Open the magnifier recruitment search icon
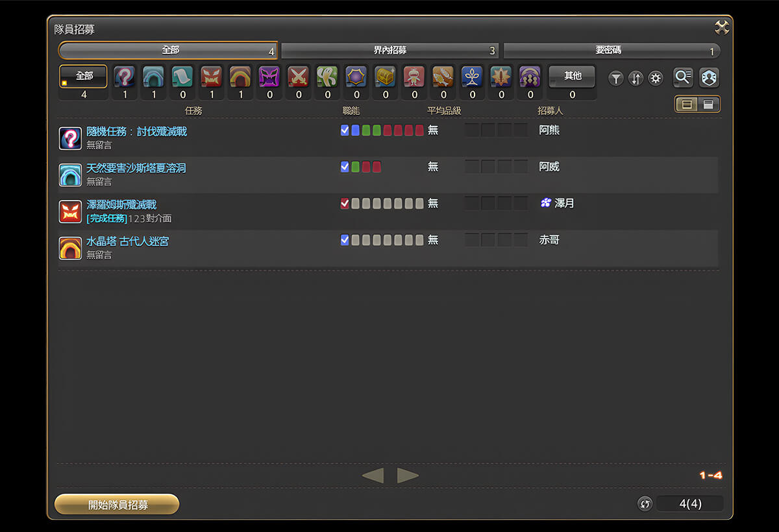The image size is (779, 532). tap(683, 77)
